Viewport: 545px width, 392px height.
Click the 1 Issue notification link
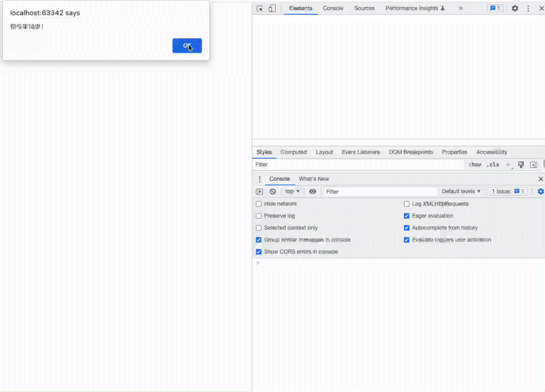point(507,191)
